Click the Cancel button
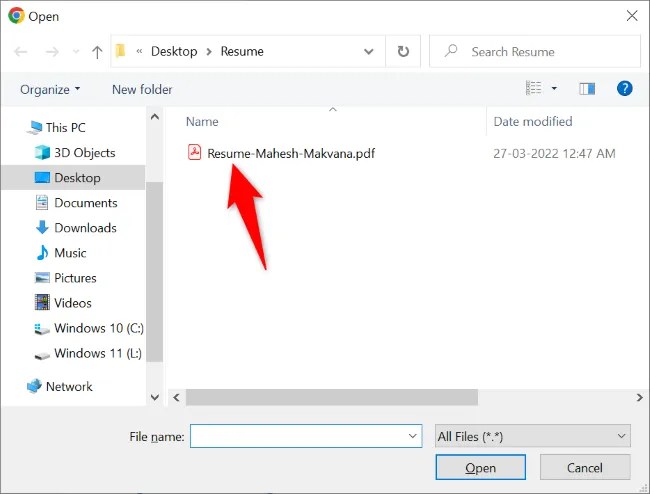Image resolution: width=650 pixels, height=494 pixels. click(585, 467)
